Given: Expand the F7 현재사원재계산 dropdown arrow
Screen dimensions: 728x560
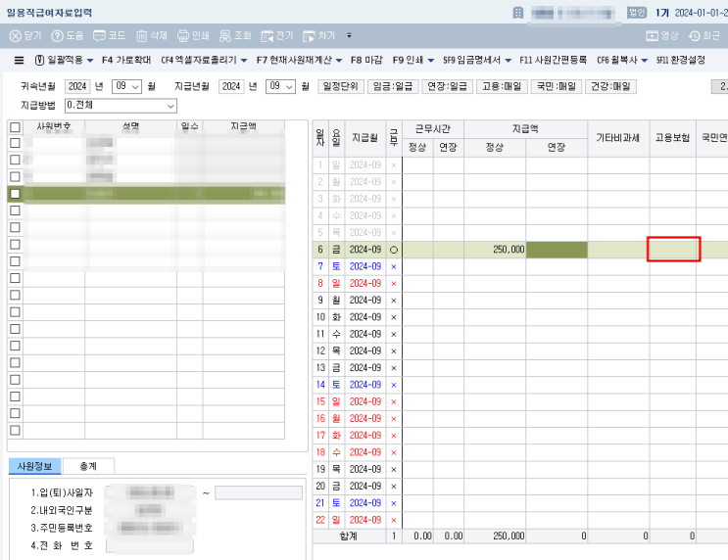Looking at the screenshot, I should coord(339,61).
